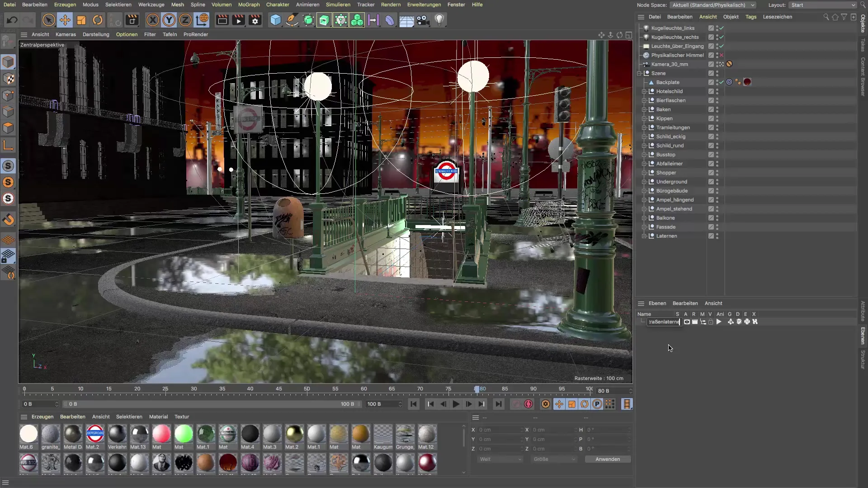Select the Live Selection tool

point(48,20)
